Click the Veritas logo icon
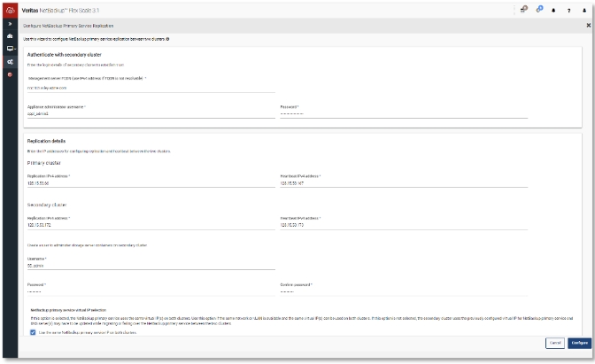 10,9
